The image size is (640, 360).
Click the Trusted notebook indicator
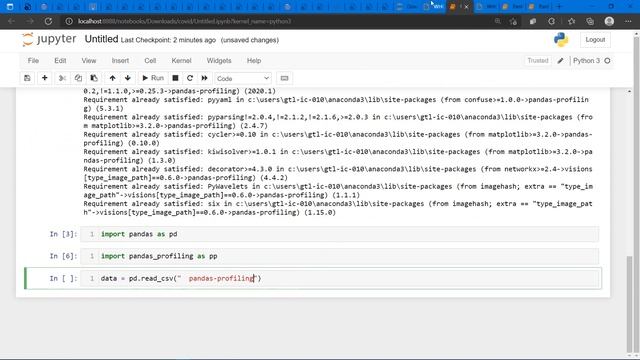[538, 60]
